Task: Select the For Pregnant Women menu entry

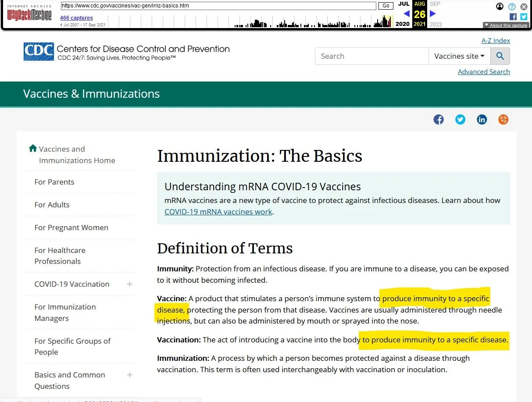Action: click(x=71, y=228)
